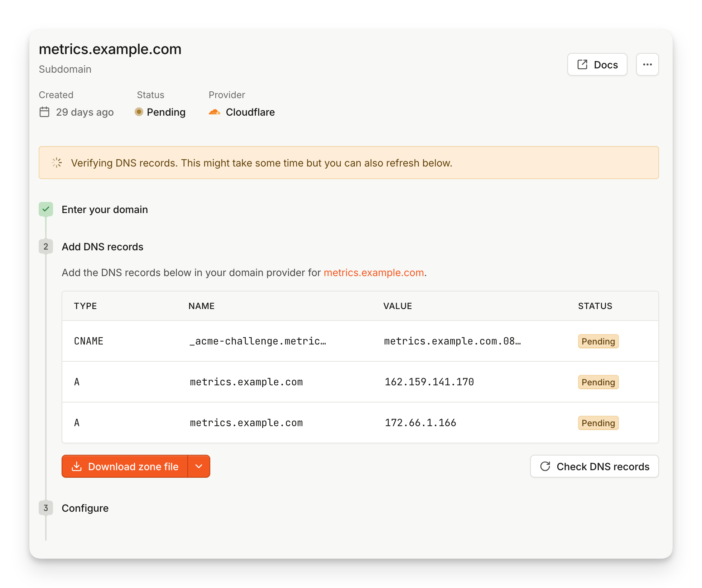Copy the 162.159.141.170 IP value
Screen dimensions: 702x588
[429, 382]
